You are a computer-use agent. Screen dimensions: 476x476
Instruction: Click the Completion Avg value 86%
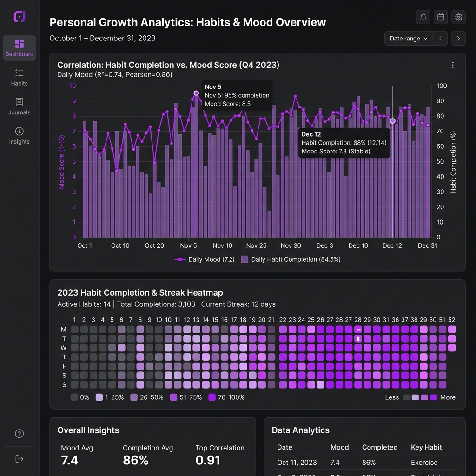(135, 460)
